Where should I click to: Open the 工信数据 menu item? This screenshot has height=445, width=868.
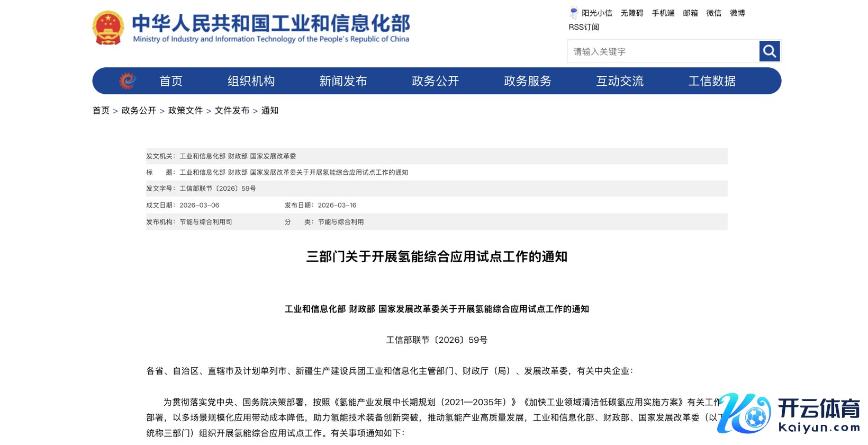[711, 81]
